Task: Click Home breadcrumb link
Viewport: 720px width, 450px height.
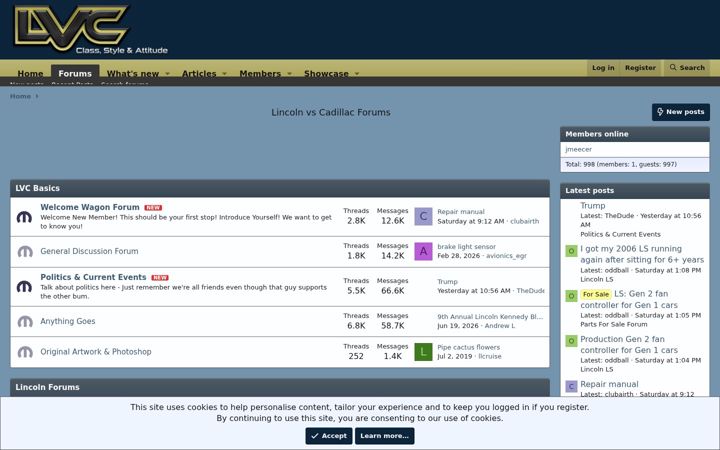Action: 20,96
